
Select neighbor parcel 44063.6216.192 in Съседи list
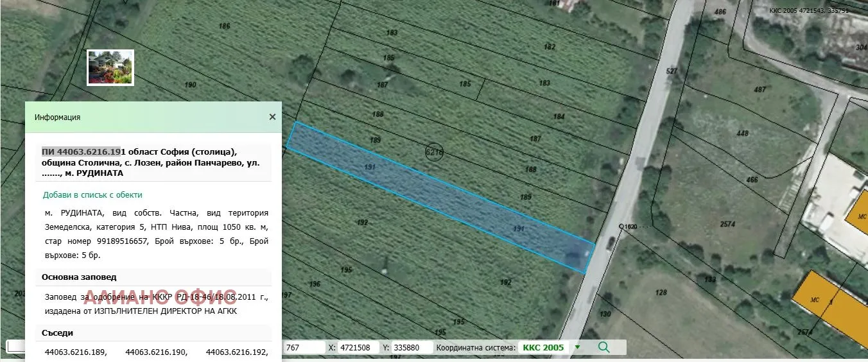pos(236,352)
